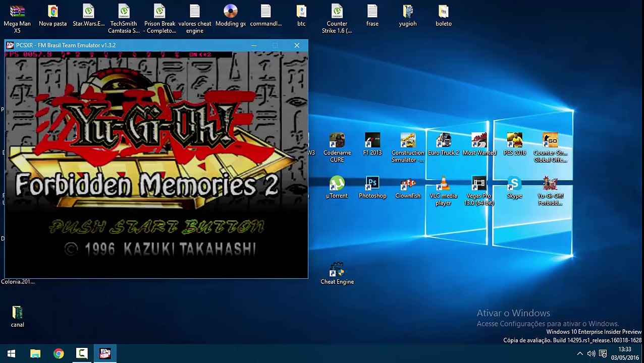
Task: Open the valores cheat engine text file
Action: tap(195, 11)
